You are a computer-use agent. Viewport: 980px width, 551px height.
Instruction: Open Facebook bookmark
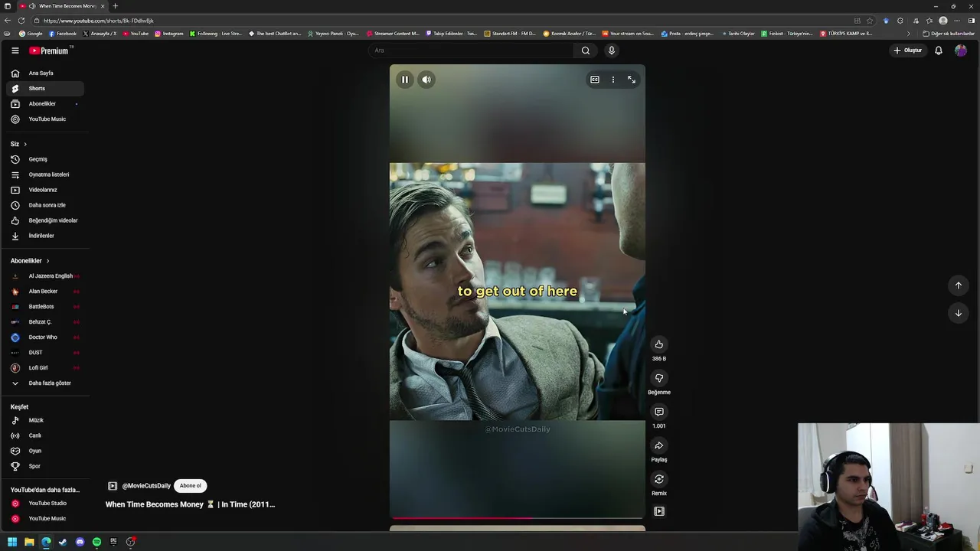[x=63, y=34]
